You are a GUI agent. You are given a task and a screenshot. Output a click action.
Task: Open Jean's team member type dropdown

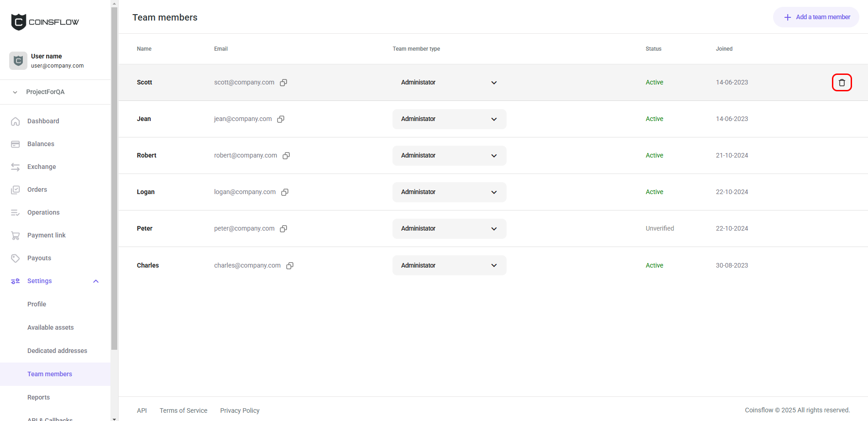click(449, 119)
